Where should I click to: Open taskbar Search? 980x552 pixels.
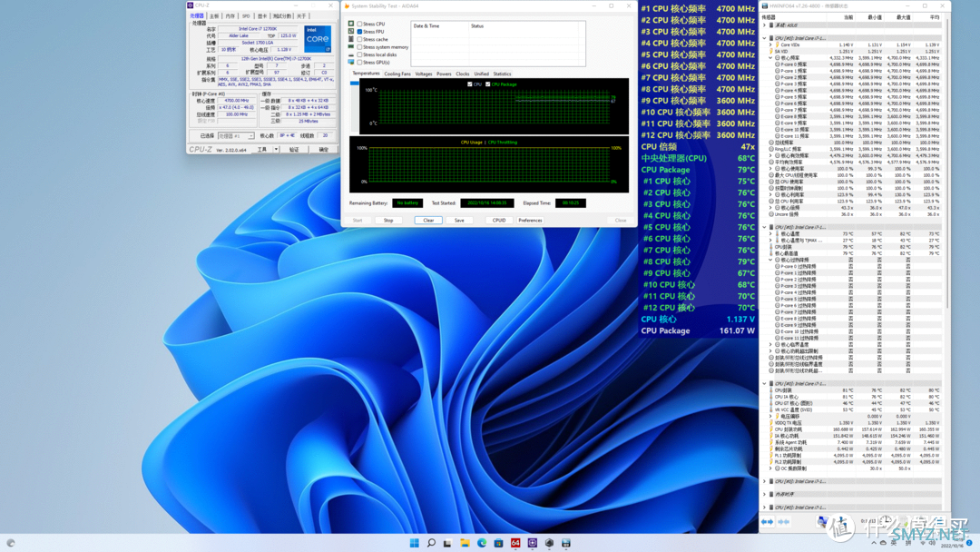(x=431, y=543)
